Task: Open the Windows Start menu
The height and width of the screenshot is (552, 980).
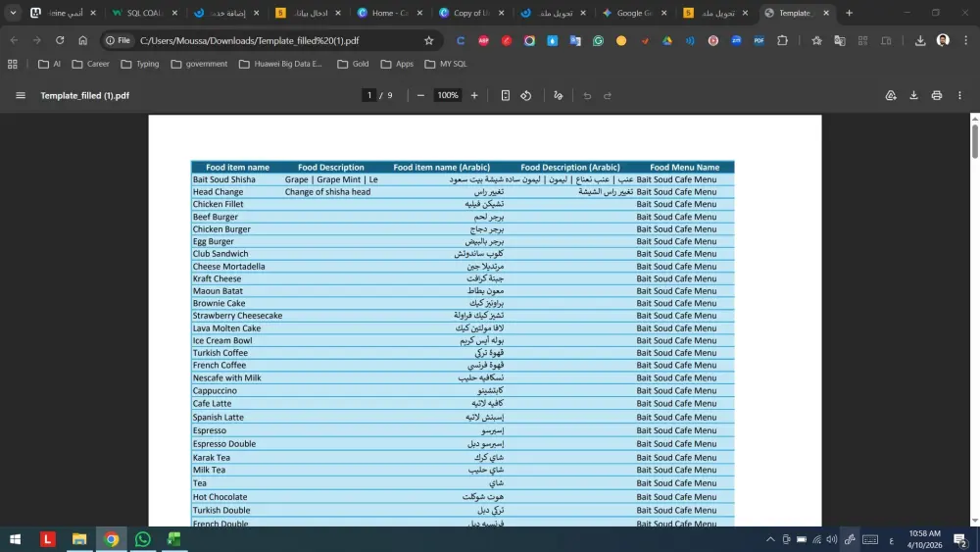Action: click(x=16, y=539)
